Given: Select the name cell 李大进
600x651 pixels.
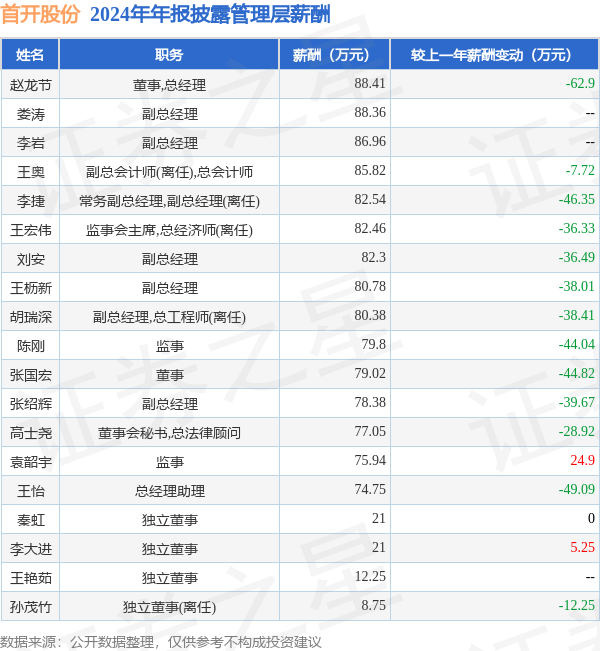Looking at the screenshot, I should tap(31, 549).
